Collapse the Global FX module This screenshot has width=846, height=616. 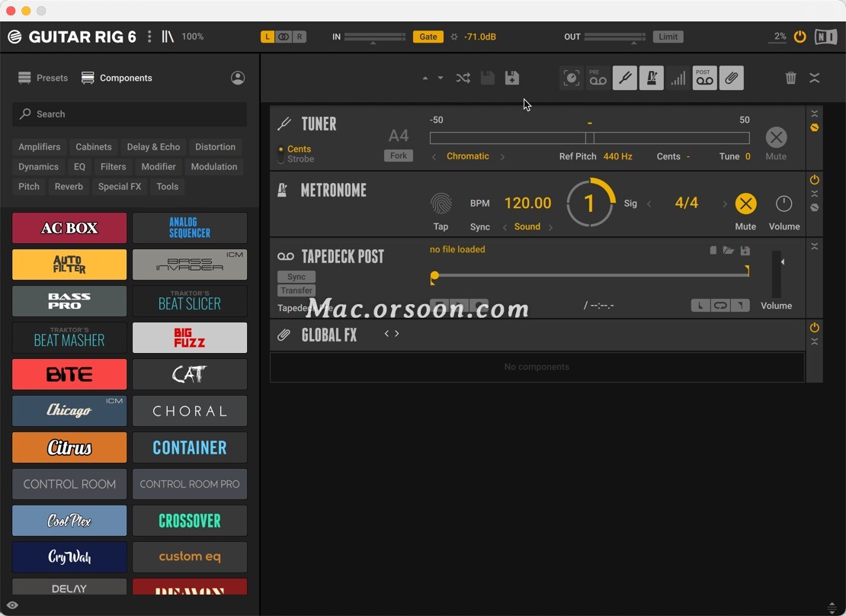tap(815, 342)
